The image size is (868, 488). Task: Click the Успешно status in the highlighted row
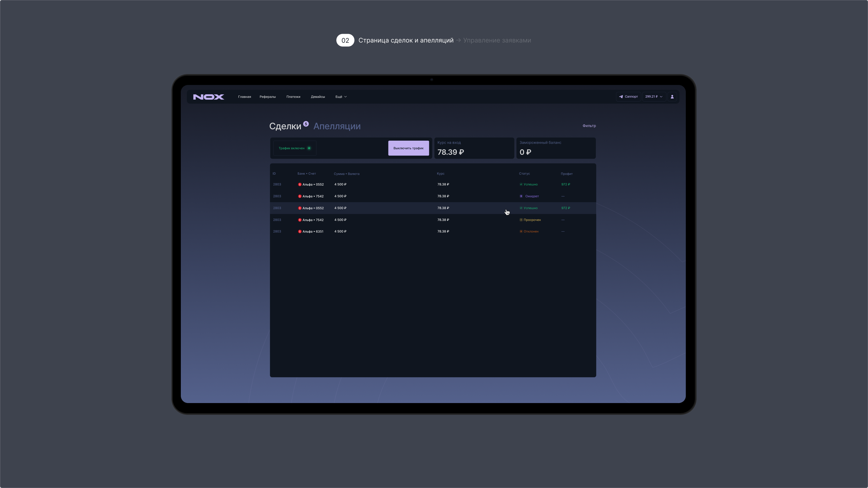coord(530,208)
